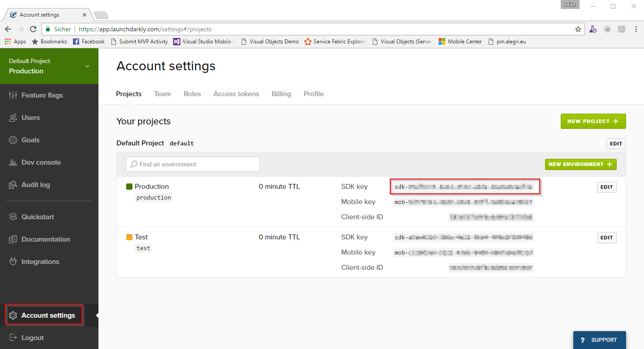
Task: Open the Mobile Center bookmark
Action: pos(460,42)
